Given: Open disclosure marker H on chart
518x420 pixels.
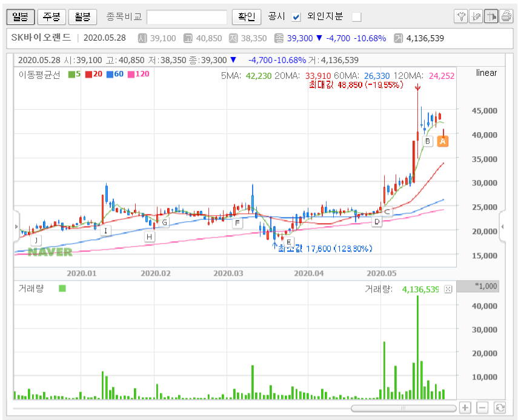Looking at the screenshot, I should click(x=149, y=236).
